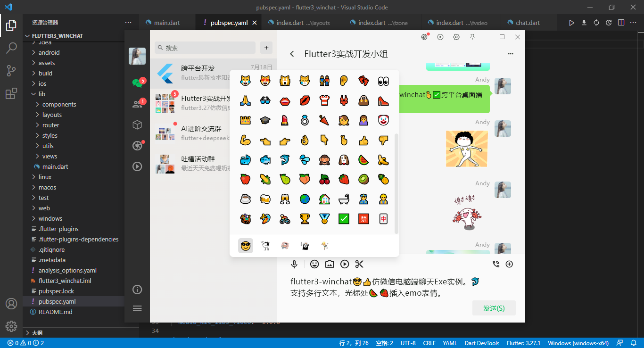Toggle pin-on-top with the pushpin icon

tap(472, 37)
